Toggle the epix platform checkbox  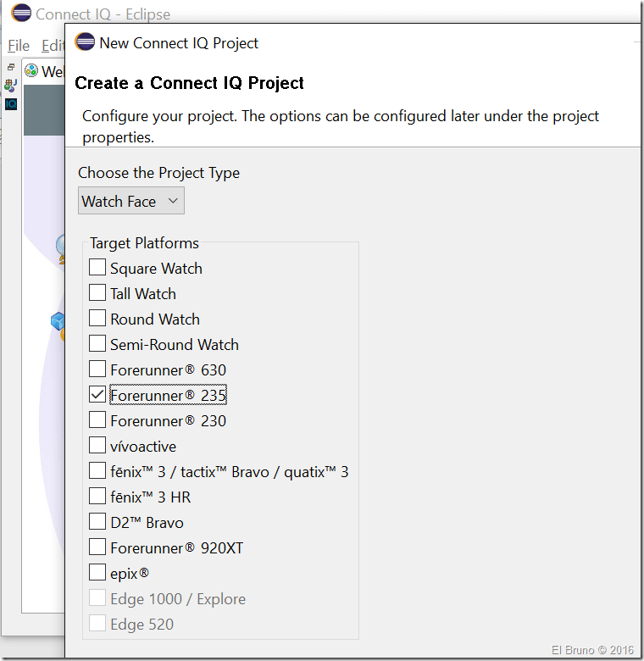point(97,574)
